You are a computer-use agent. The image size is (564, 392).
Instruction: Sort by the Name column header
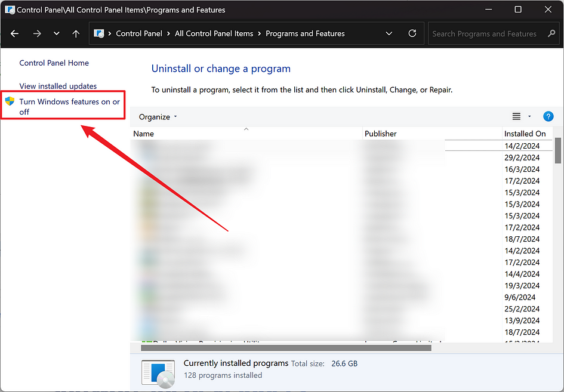coord(246,134)
